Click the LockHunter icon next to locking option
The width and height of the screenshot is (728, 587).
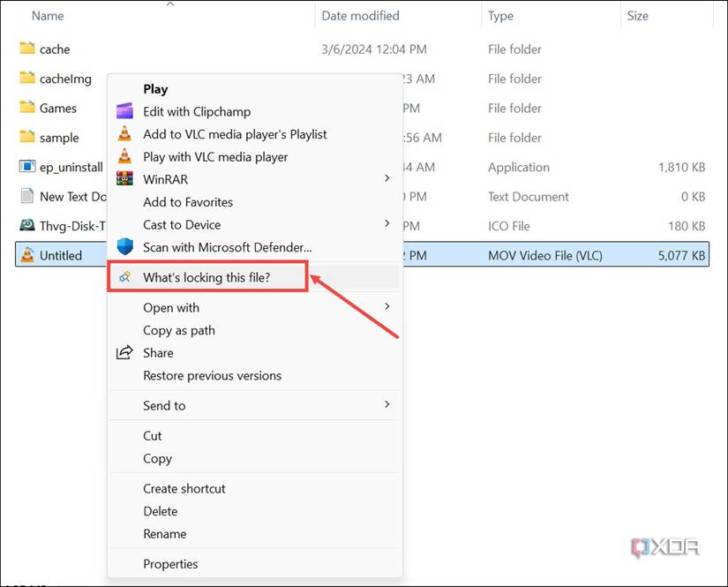click(x=126, y=276)
